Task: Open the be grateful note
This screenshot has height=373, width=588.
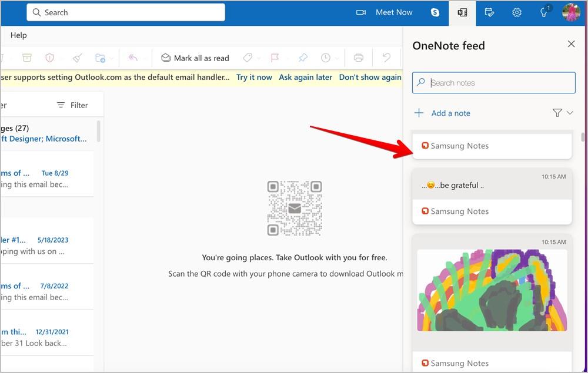Action: tap(492, 197)
